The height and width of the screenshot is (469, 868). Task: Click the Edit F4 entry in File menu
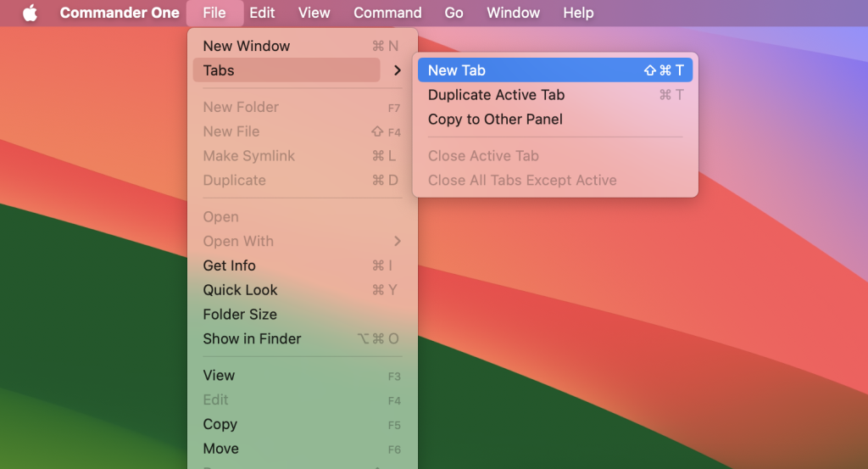(x=303, y=399)
